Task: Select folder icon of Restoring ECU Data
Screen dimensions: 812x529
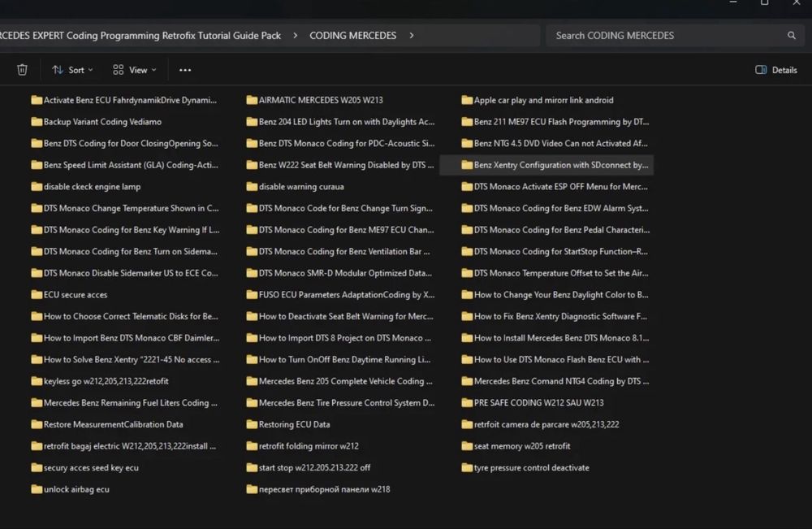Action: pos(252,424)
